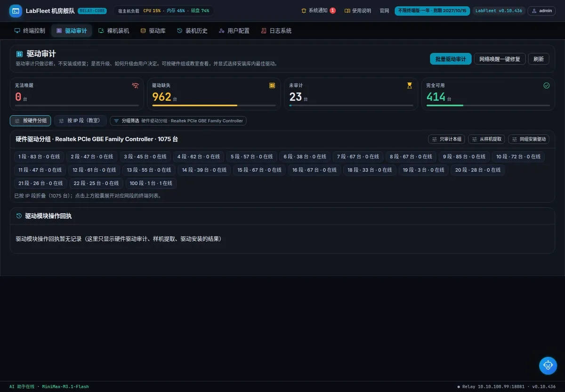
Task: Click the 驱动审计 page heading icon
Action: 20,54
